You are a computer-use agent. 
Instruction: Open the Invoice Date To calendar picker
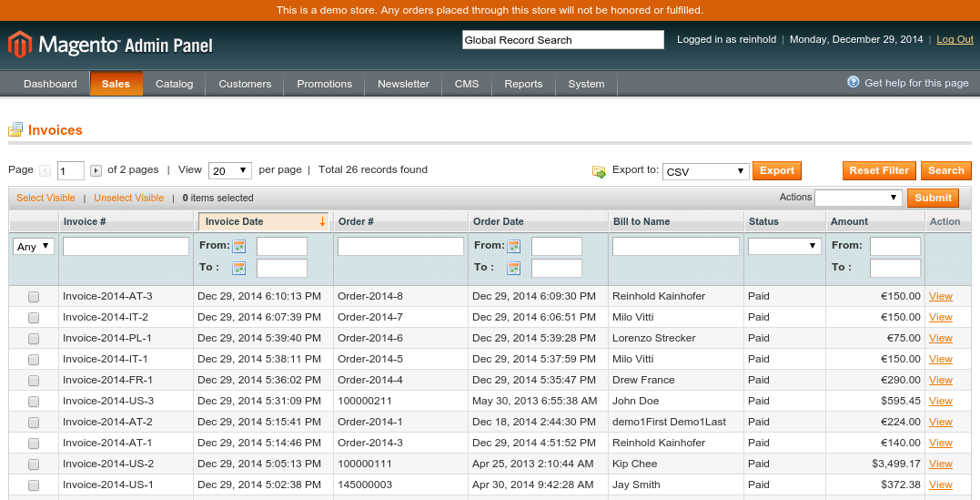pyautogui.click(x=239, y=268)
